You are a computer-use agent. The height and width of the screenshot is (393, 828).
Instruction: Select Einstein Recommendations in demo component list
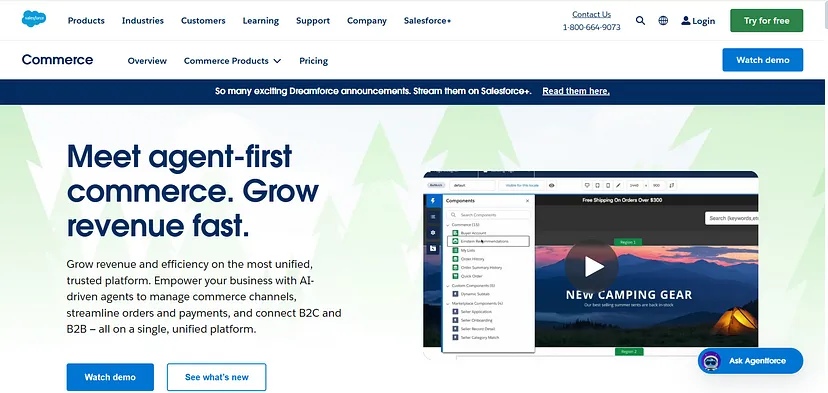[x=488, y=241]
